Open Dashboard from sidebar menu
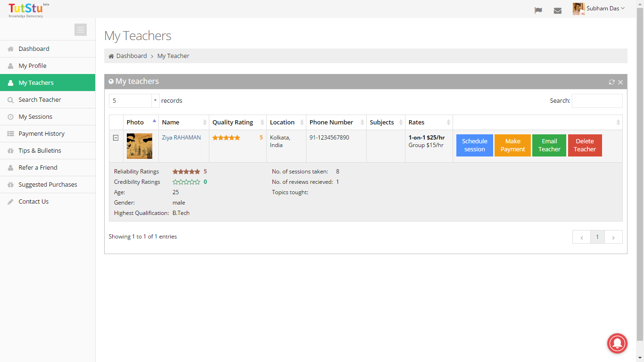 point(48,49)
